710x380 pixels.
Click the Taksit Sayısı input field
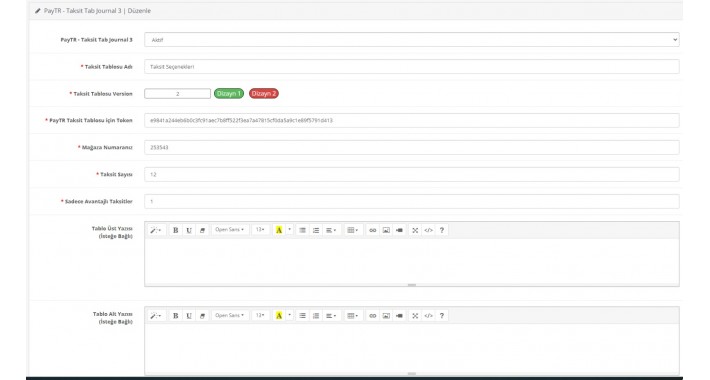[412, 174]
